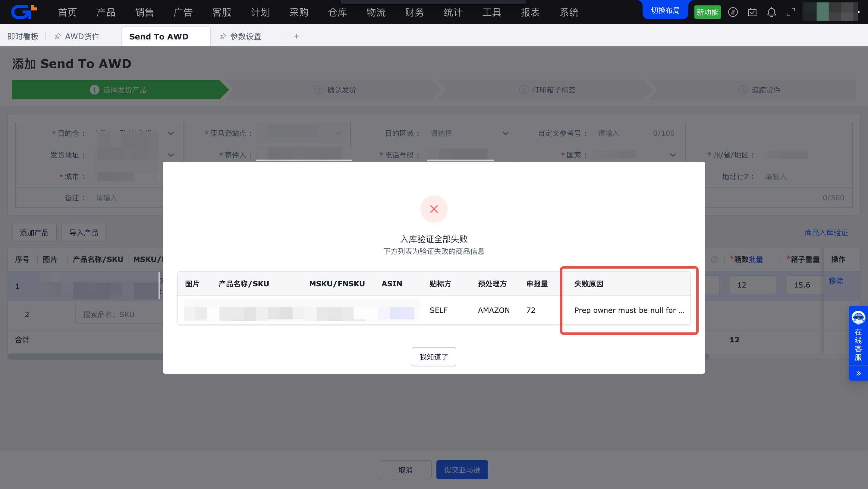Screen dimensions: 868x489
Task: Click the 箱数 field showing 12
Action: [753, 285]
